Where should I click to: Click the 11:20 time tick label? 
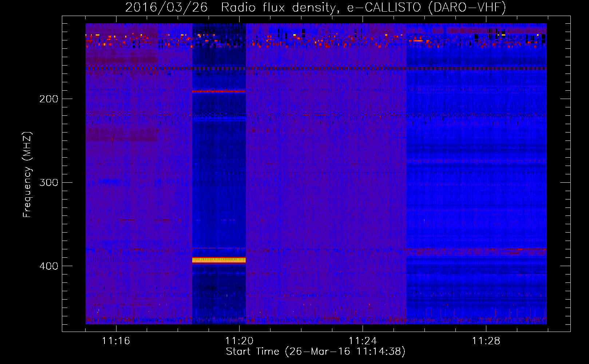point(239,341)
